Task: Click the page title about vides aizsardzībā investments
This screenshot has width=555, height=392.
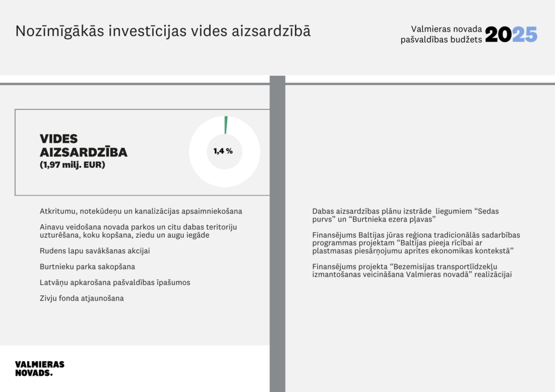Action: (x=163, y=31)
